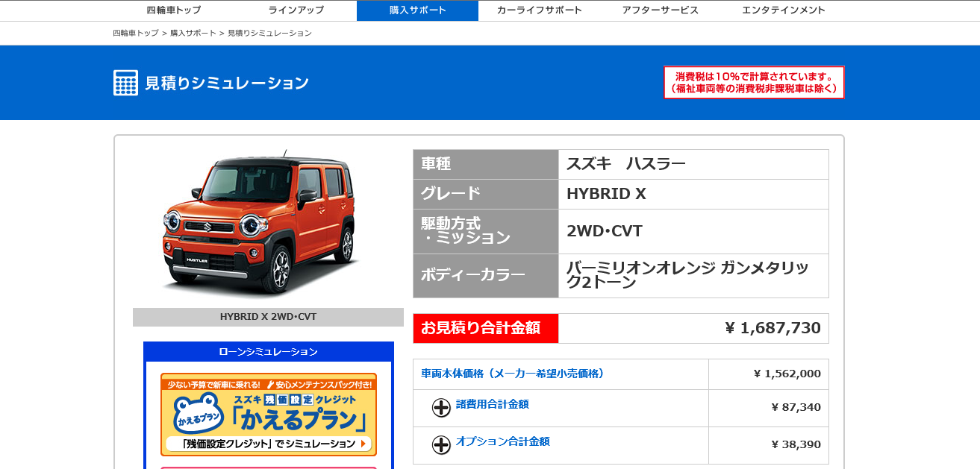980x469 pixels.
Task: Click the fees amount ¥ 87,340
Action: [x=796, y=408]
